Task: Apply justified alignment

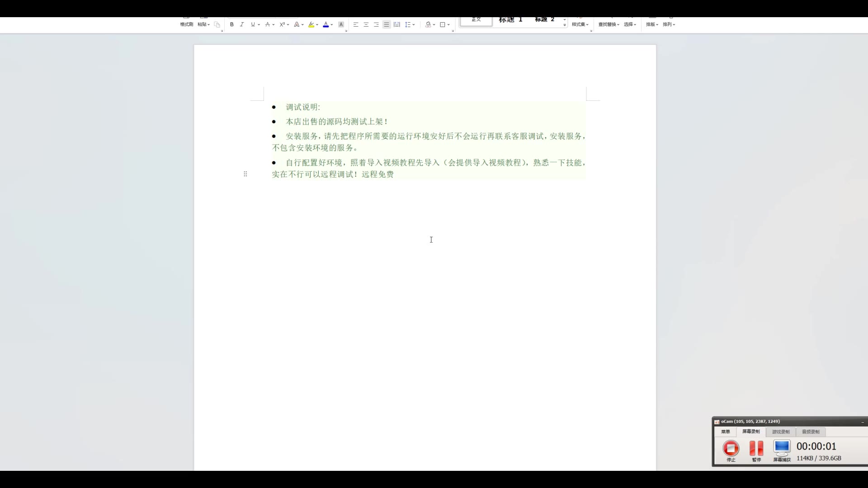Action: pos(387,24)
